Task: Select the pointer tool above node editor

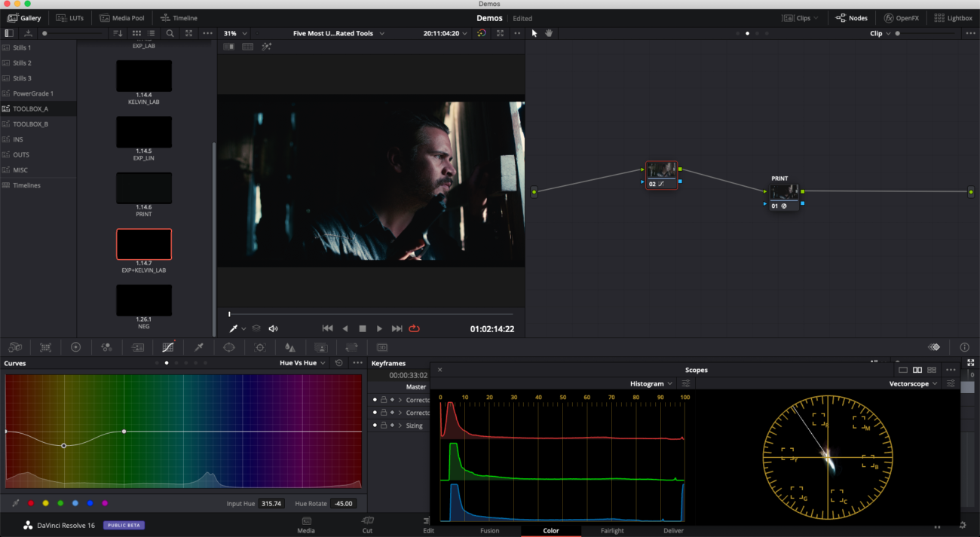Action: click(x=534, y=33)
